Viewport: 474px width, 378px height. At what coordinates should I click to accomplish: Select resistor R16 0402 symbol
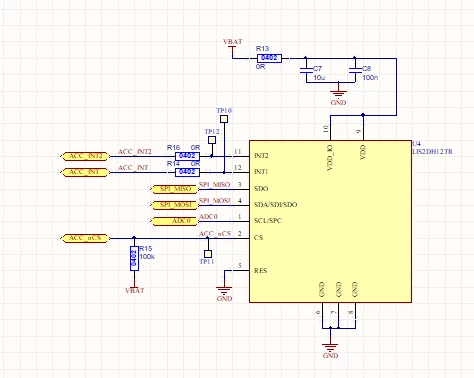coord(187,156)
